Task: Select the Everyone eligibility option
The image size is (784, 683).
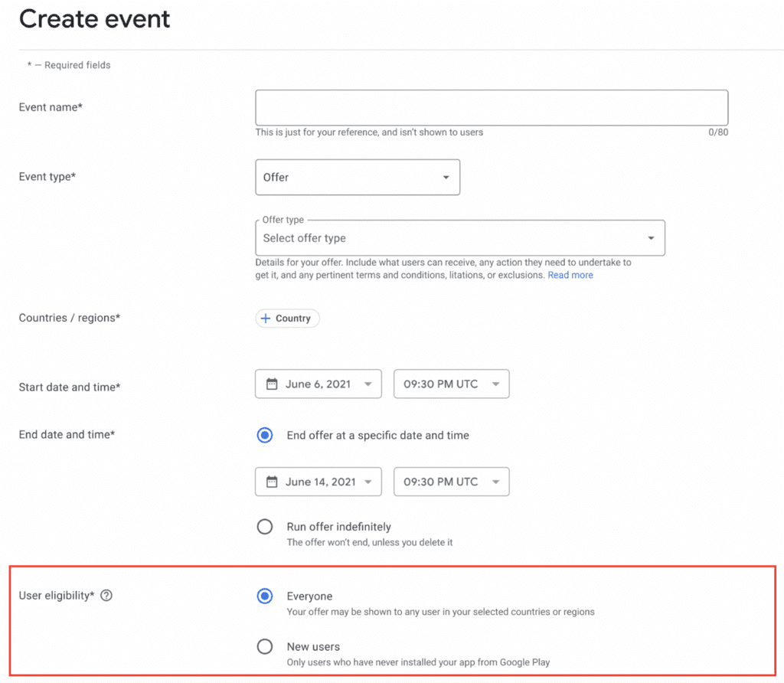Action: tap(264, 596)
